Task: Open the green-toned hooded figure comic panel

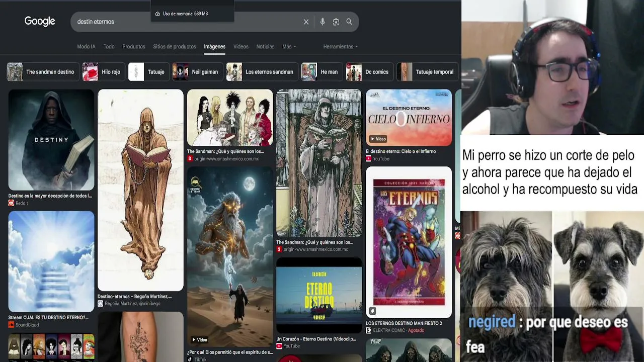Action: pos(319,163)
